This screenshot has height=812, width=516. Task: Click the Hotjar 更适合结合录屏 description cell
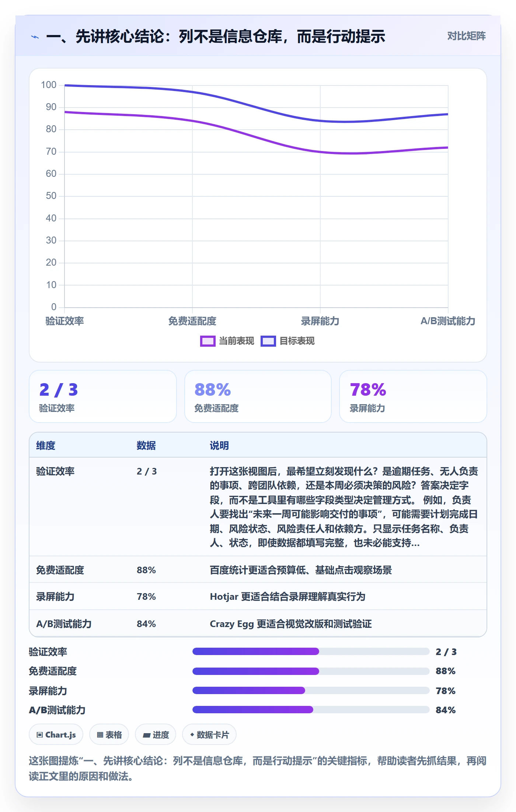[287, 596]
